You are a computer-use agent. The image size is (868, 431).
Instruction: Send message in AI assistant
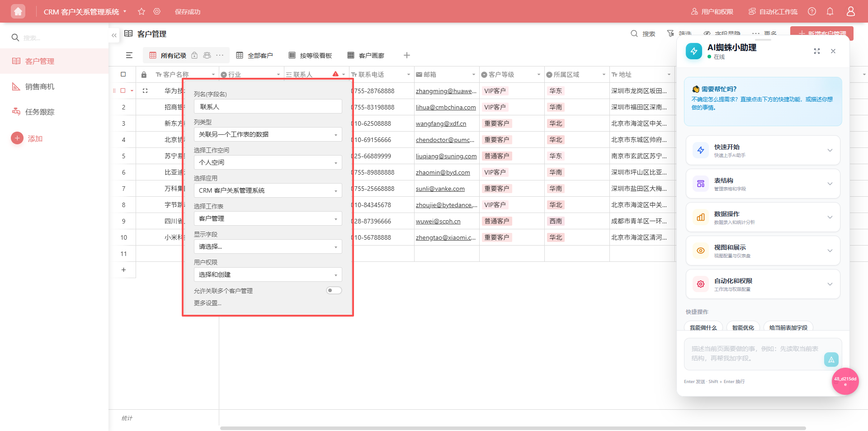[831, 360]
